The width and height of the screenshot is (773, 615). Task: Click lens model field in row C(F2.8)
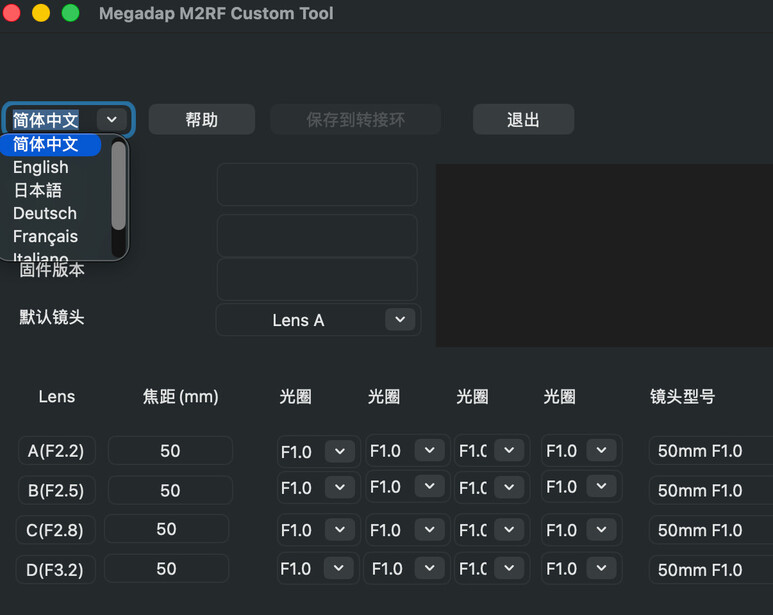point(711,530)
